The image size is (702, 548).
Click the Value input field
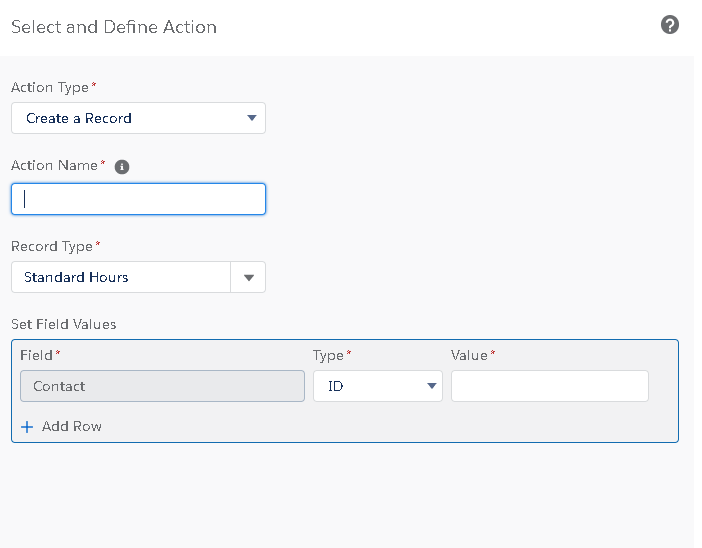tap(549, 386)
